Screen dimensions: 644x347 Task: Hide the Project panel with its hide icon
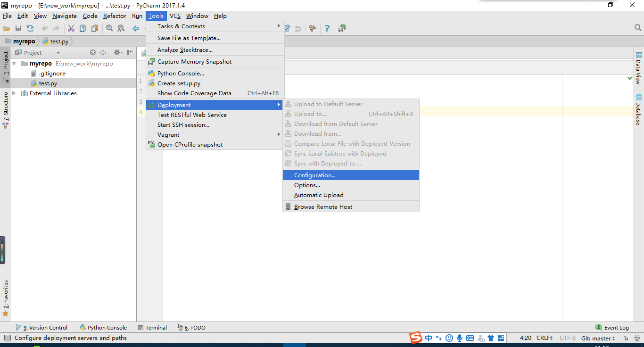[129, 53]
